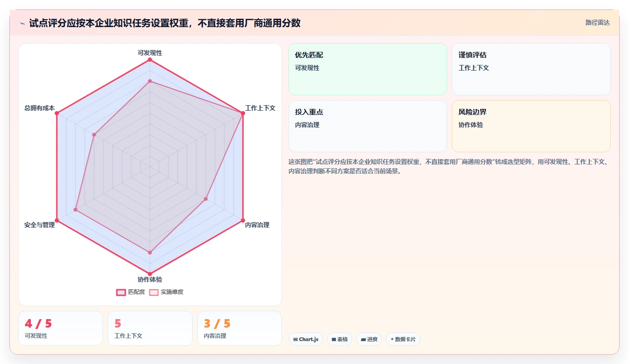Click the 进度 tag chip
This screenshot has height=364, width=629.
[x=369, y=339]
